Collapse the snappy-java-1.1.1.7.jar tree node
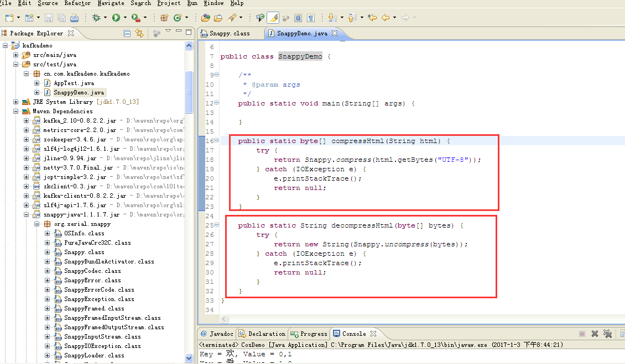This screenshot has width=625, height=364. 25,214
